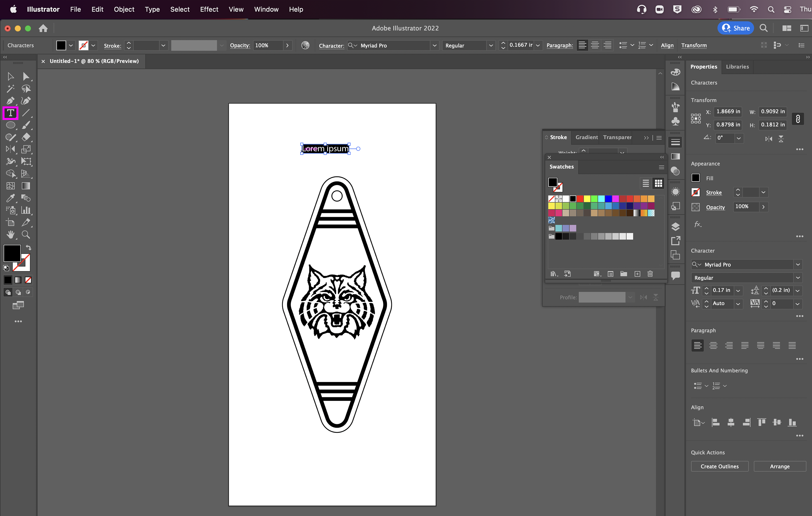
Task: Select the Pen tool in toolbar
Action: click(x=10, y=101)
